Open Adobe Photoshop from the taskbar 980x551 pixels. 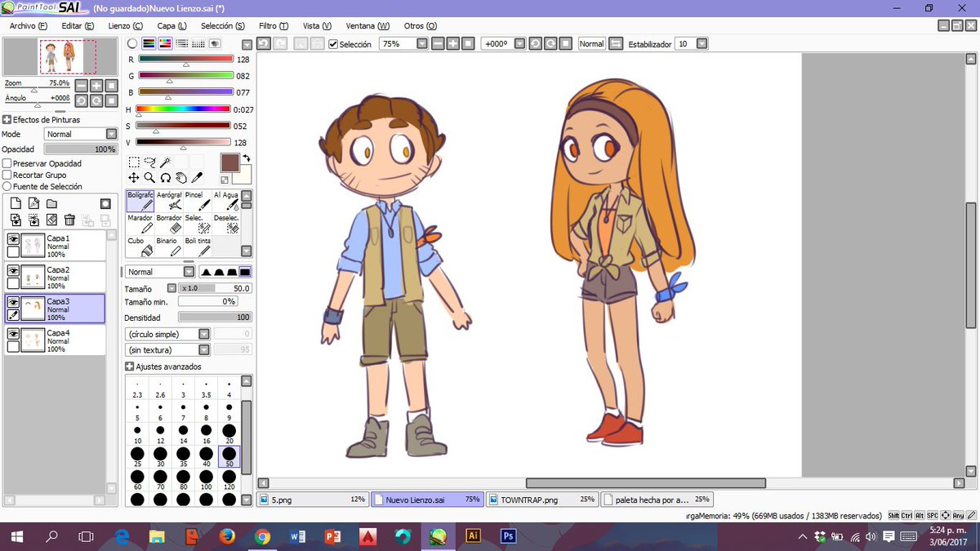(x=508, y=536)
